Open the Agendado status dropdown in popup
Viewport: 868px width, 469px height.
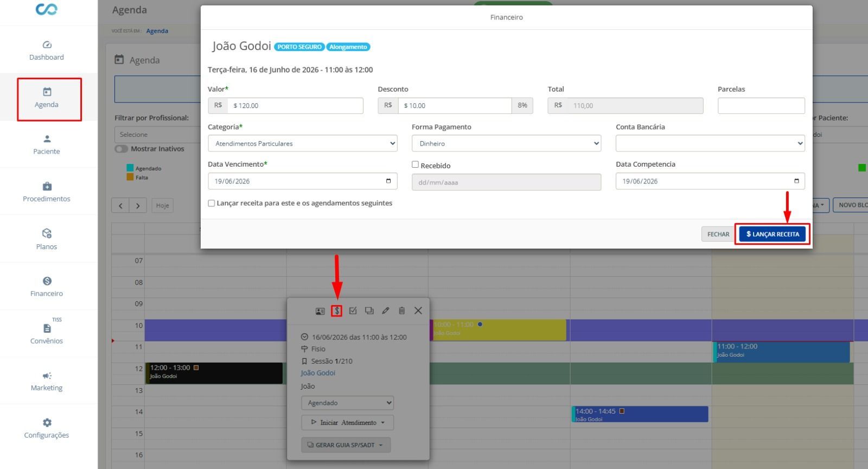[348, 403]
